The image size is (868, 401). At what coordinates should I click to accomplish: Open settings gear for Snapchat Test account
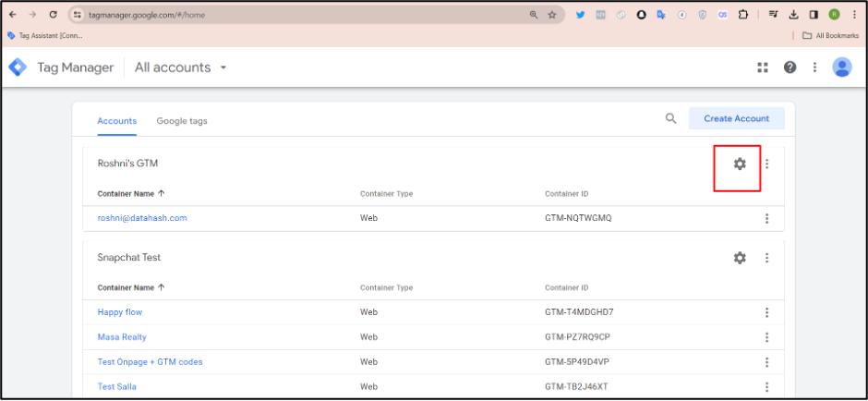tap(740, 258)
